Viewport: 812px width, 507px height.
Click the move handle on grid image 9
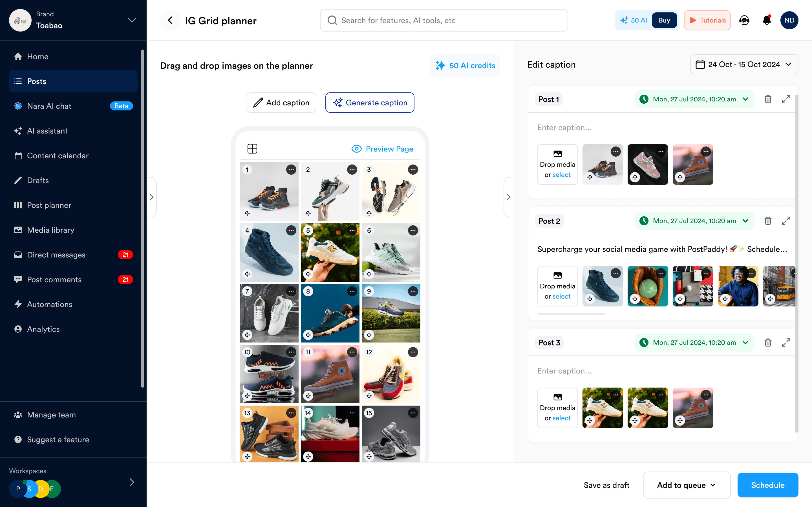pos(369,335)
